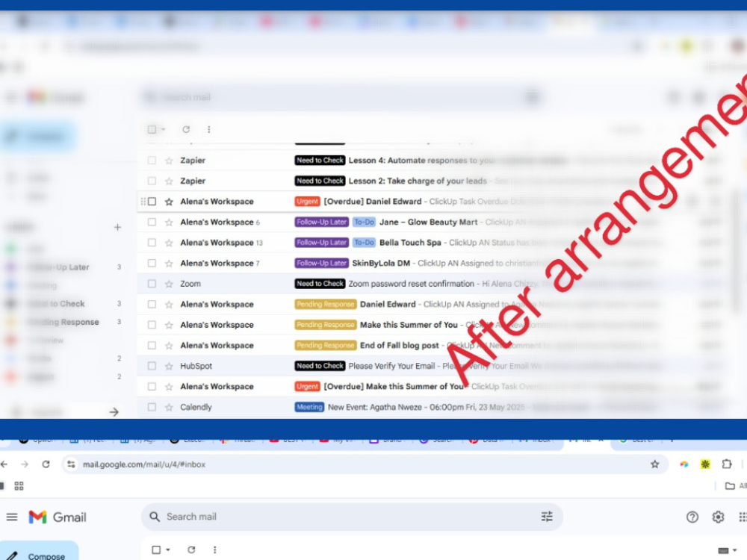Open the Settings gear in lower Gmail
The height and width of the screenshot is (560, 747).
[718, 517]
